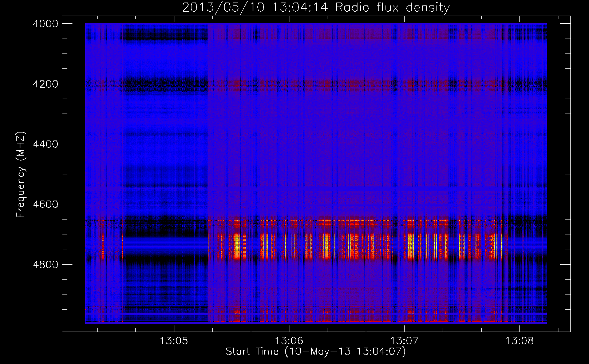Click the 13:08 time axis label
Viewport: 589px width, 364px height.
point(519,341)
